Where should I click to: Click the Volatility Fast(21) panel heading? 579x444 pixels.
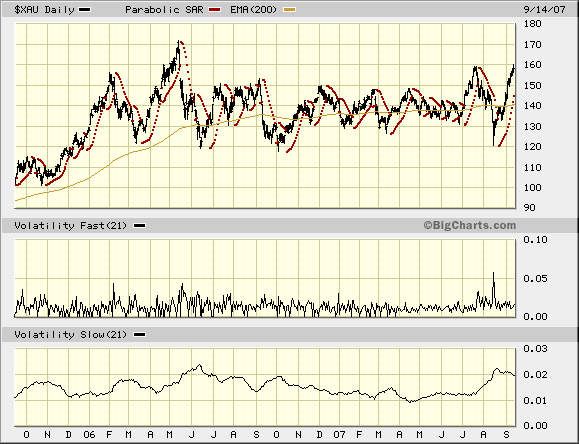(71, 225)
